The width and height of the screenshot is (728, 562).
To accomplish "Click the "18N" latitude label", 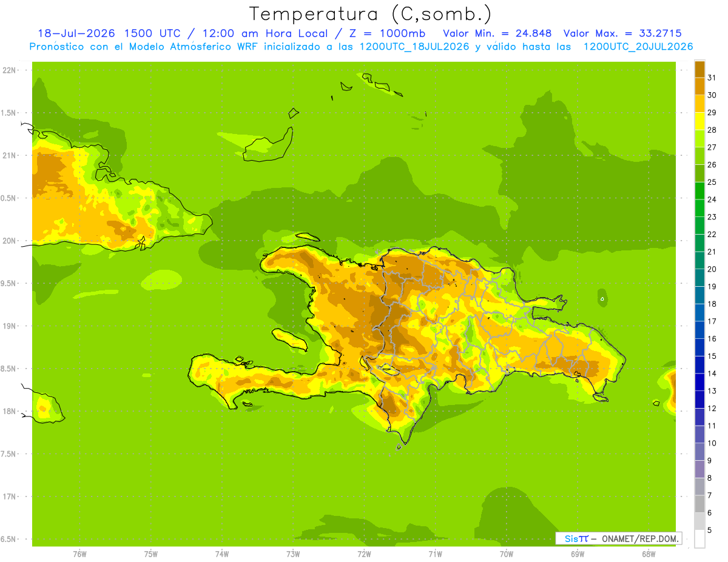I will click(x=8, y=411).
